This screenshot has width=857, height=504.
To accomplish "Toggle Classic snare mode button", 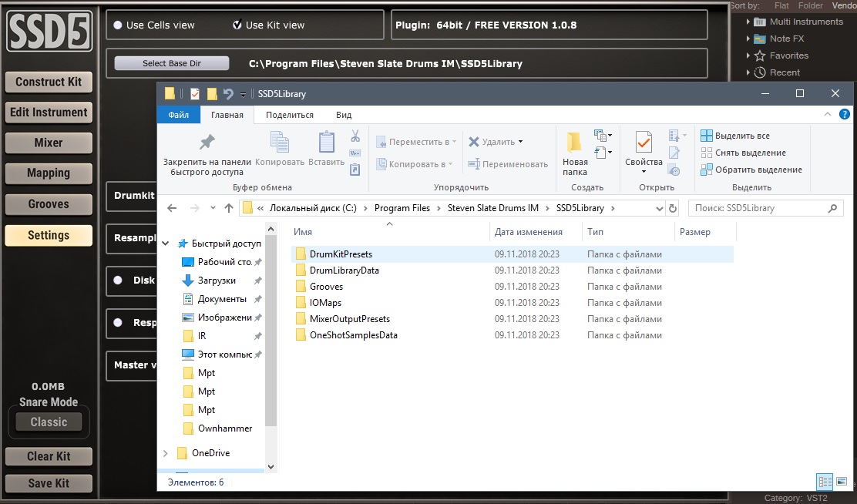I will (49, 422).
